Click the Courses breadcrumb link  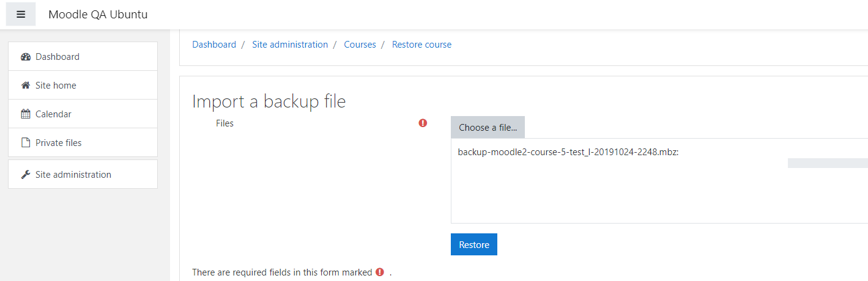point(360,45)
